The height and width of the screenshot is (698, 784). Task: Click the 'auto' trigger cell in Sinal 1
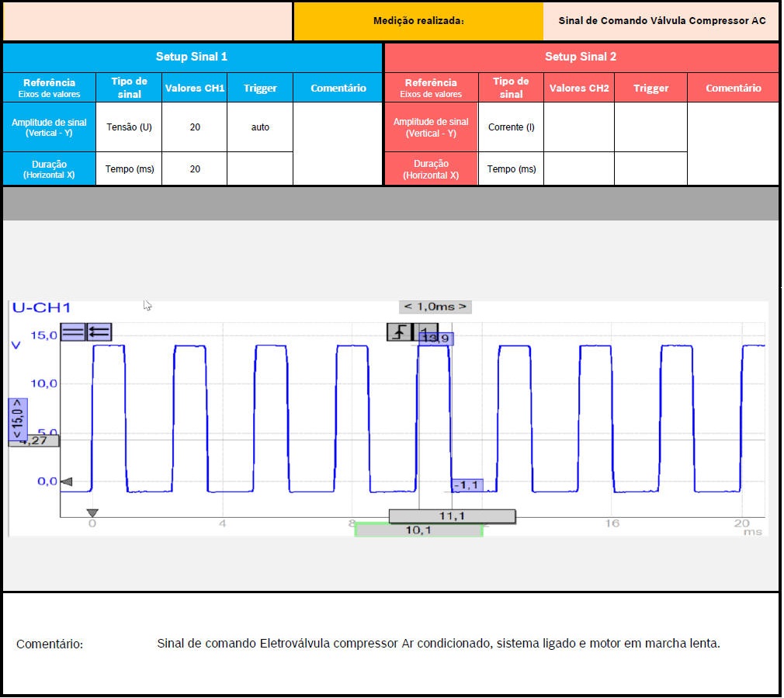(260, 127)
